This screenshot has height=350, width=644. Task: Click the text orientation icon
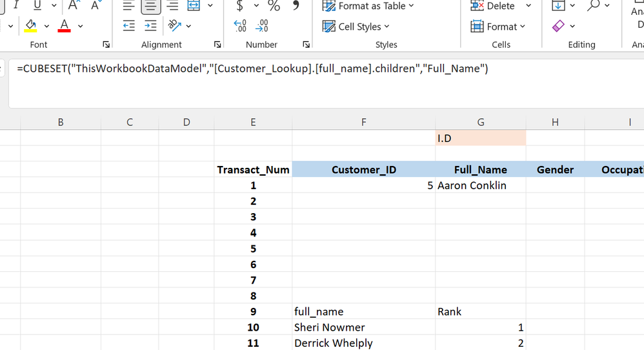(175, 26)
